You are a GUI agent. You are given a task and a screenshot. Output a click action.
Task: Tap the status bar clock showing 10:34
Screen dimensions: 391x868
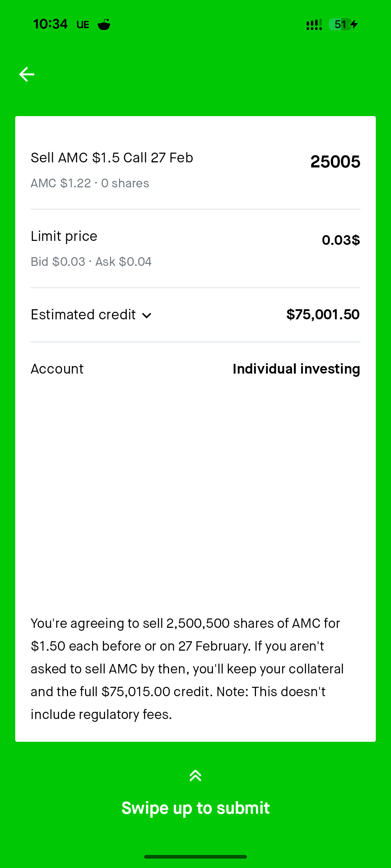(50, 24)
